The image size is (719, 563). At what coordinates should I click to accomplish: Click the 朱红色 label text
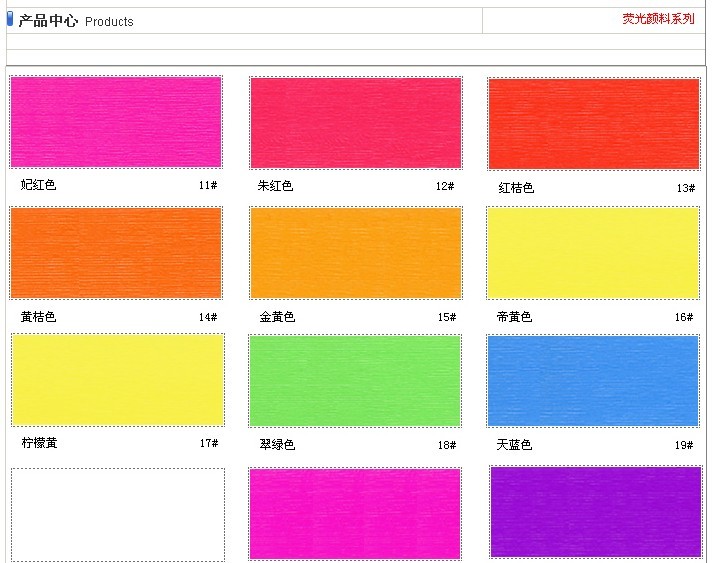point(275,186)
